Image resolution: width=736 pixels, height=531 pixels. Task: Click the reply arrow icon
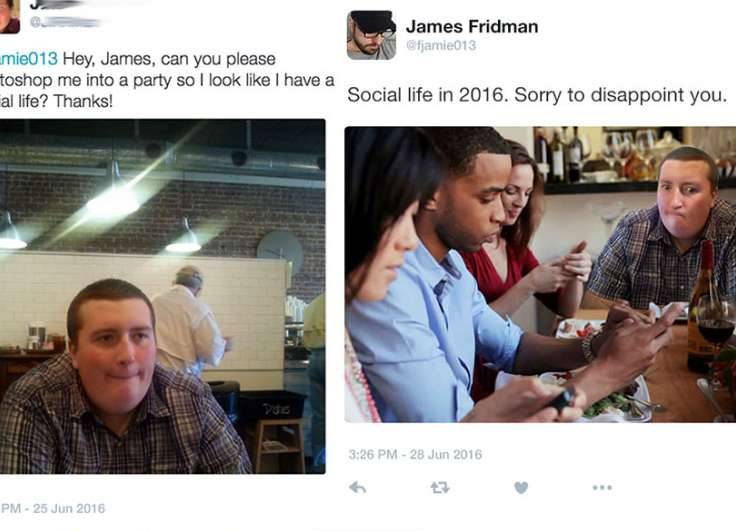pyautogui.click(x=358, y=488)
